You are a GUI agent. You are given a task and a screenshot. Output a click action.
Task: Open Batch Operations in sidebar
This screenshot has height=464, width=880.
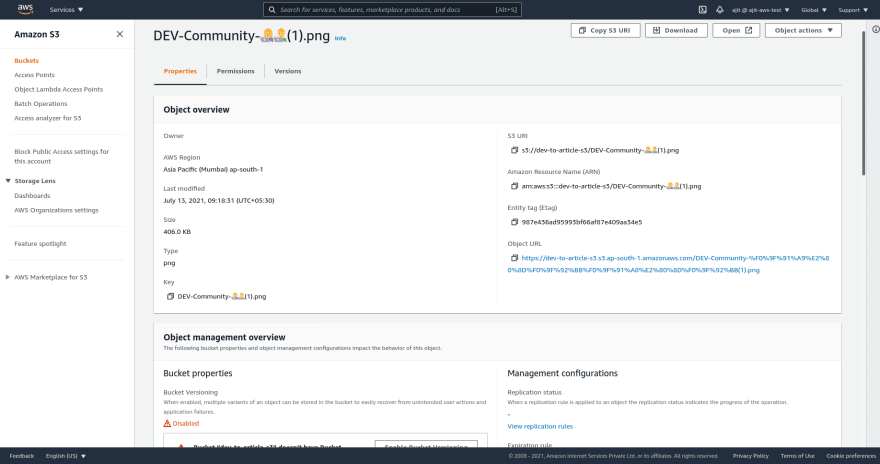(x=40, y=104)
